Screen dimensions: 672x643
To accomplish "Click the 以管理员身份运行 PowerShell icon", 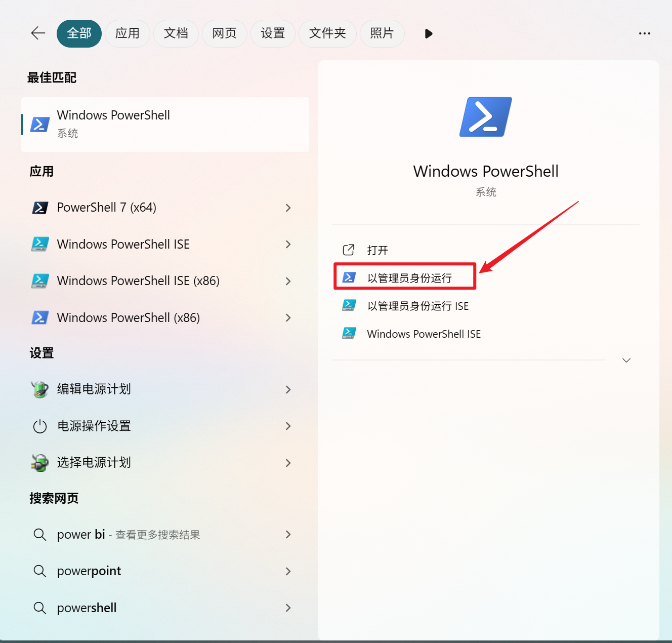I will click(x=349, y=277).
